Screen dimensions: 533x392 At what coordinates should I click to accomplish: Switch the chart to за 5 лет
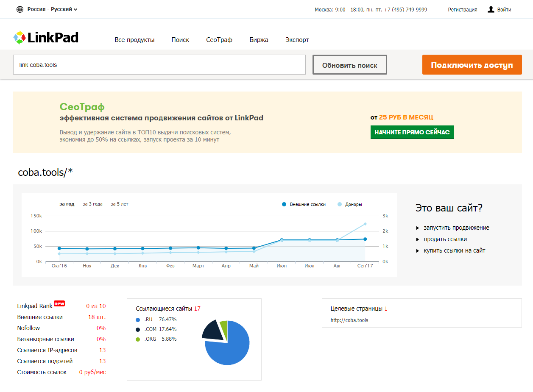click(119, 204)
